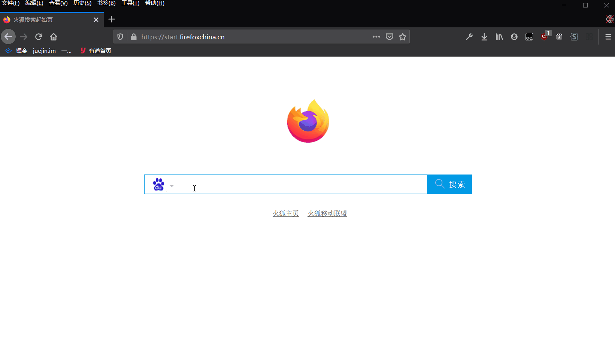Open the 掘金 bookmark in bookmarks bar

point(37,51)
